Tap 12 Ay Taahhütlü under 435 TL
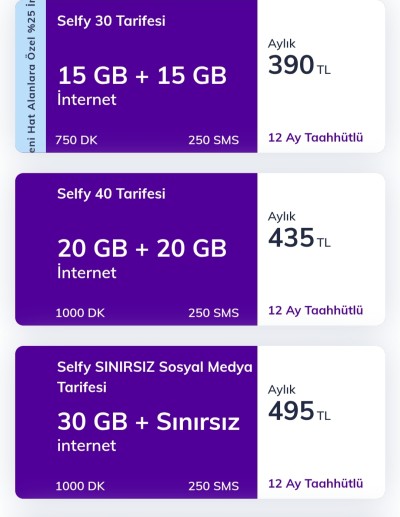Image resolution: width=400 pixels, height=517 pixels. click(315, 311)
